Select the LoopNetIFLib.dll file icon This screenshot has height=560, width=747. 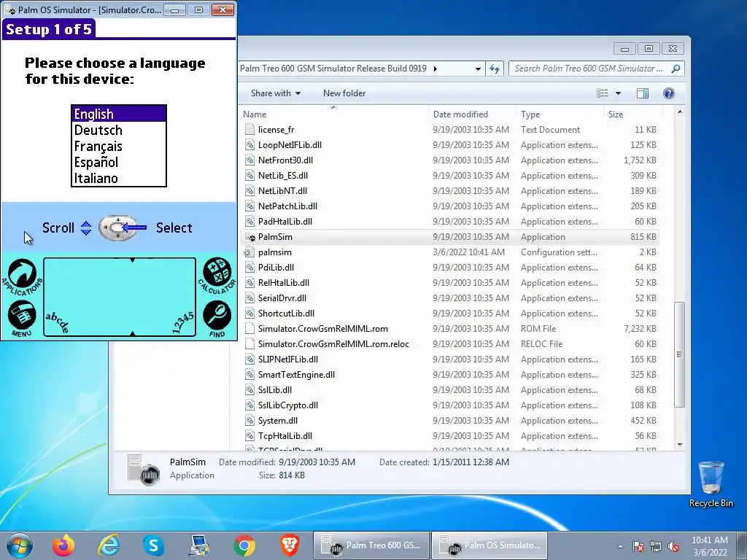point(249,145)
